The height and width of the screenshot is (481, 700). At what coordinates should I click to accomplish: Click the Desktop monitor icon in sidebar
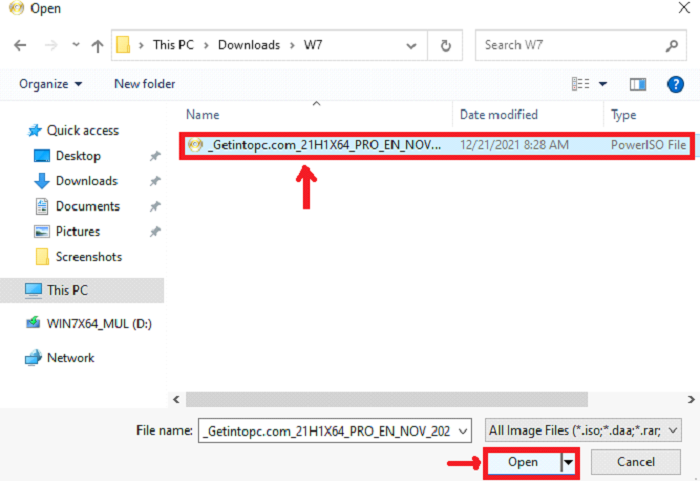pos(42,156)
